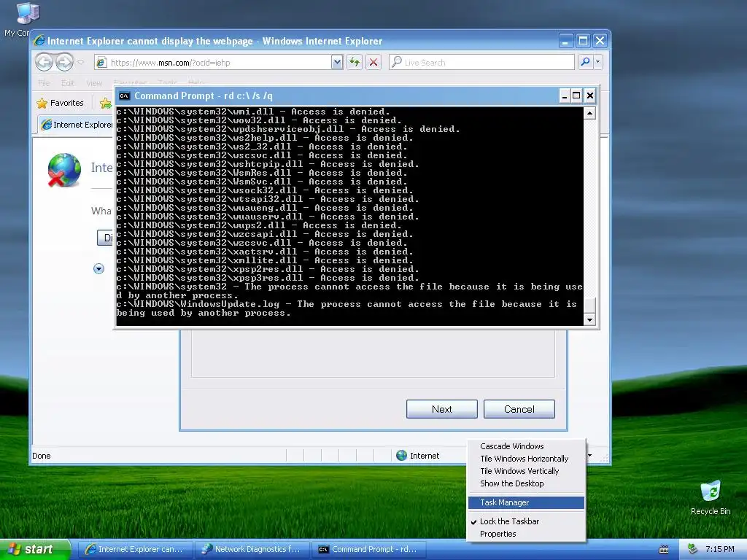Open Task Manager from context menu
Screen dimensions: 747x560
[x=526, y=502]
